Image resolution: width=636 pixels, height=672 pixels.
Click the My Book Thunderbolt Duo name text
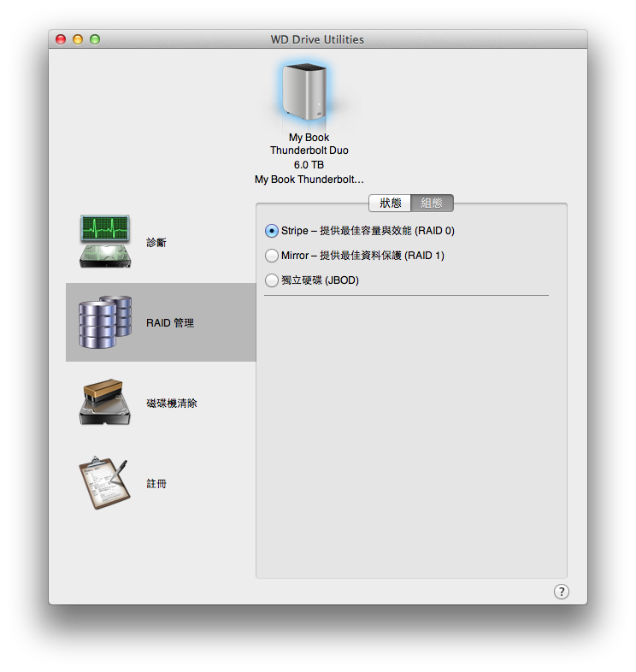(309, 144)
